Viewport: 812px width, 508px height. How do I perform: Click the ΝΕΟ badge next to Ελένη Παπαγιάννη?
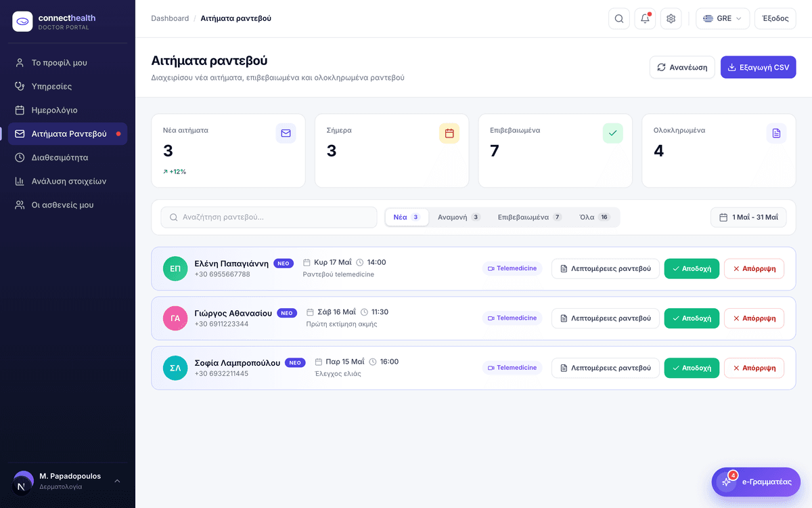click(x=284, y=263)
